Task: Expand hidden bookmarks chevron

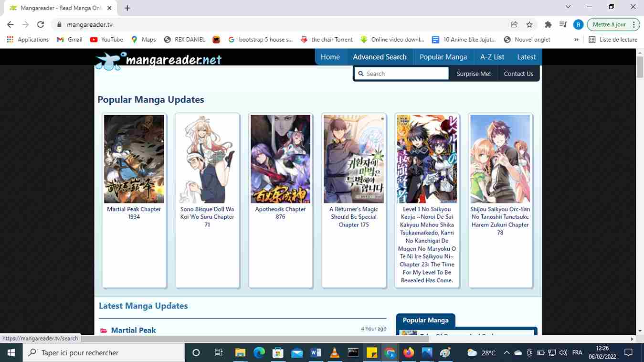Action: 577,40
